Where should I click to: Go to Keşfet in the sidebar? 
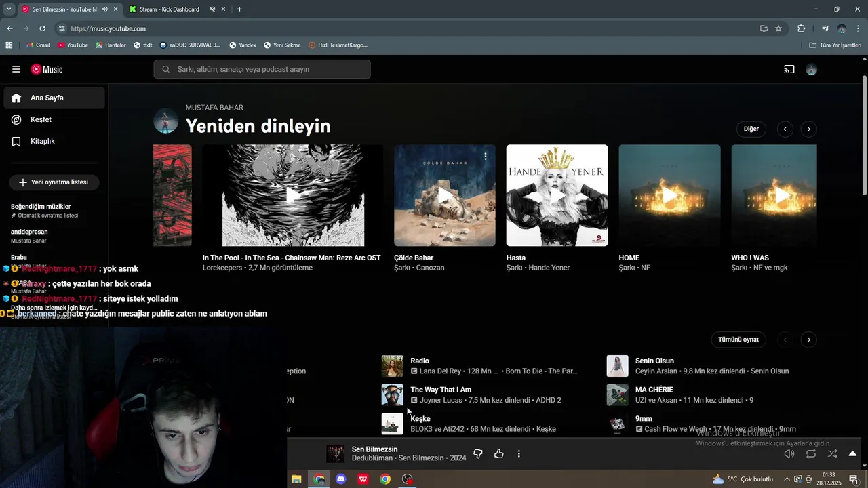click(x=54, y=119)
